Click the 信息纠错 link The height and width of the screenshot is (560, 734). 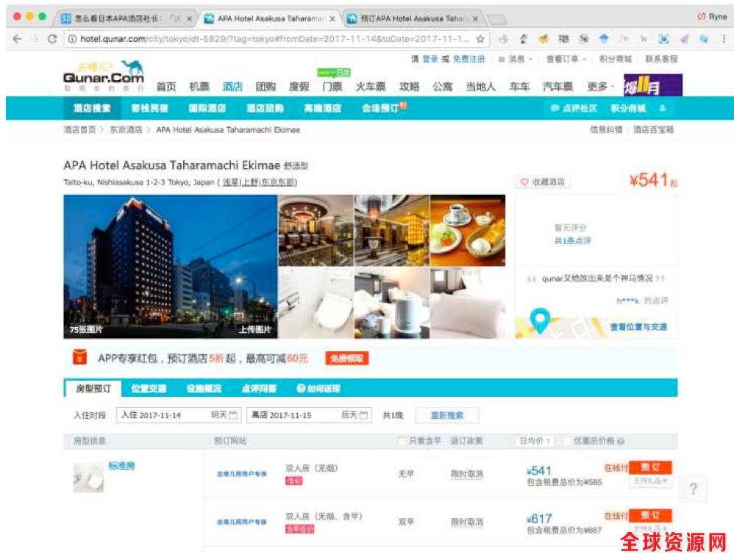click(x=606, y=129)
